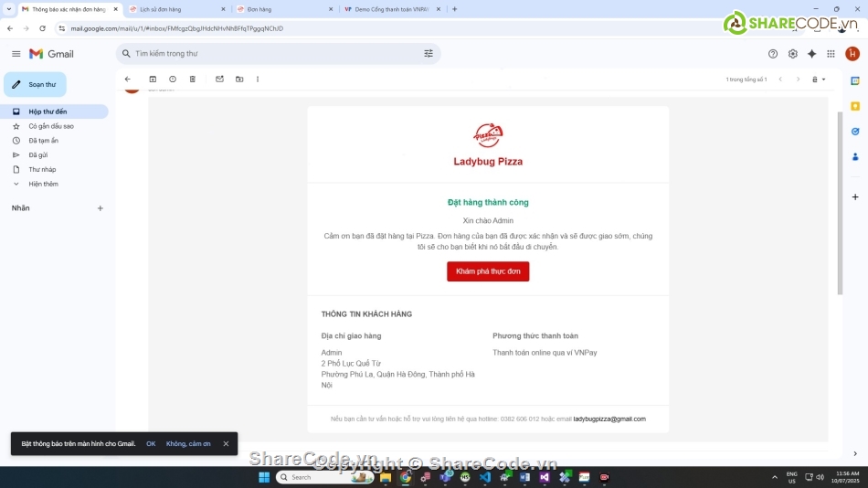The width and height of the screenshot is (868, 488).
Task: Archive this email
Action: [153, 80]
